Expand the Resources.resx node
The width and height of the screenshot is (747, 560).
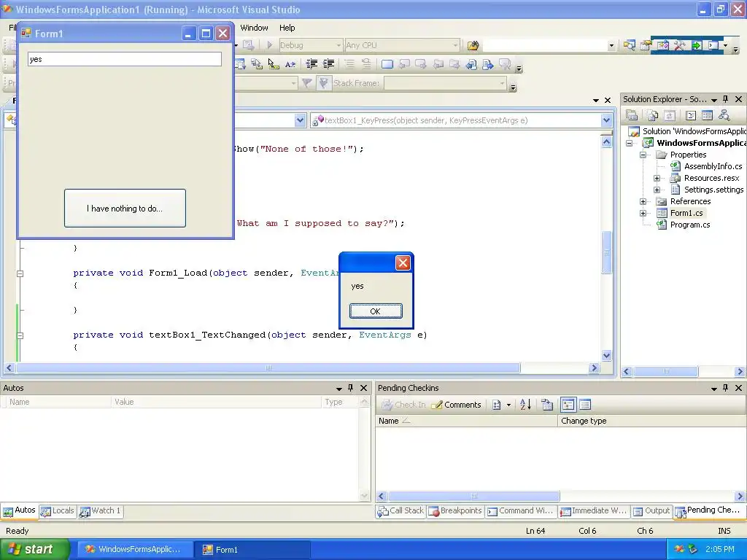coord(657,178)
